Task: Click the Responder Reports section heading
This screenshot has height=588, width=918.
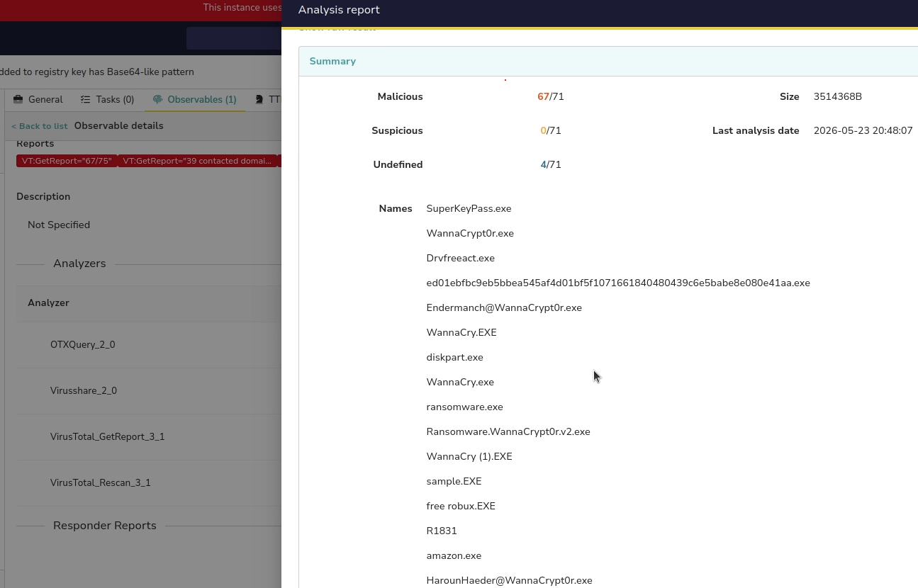Action: [x=104, y=526]
